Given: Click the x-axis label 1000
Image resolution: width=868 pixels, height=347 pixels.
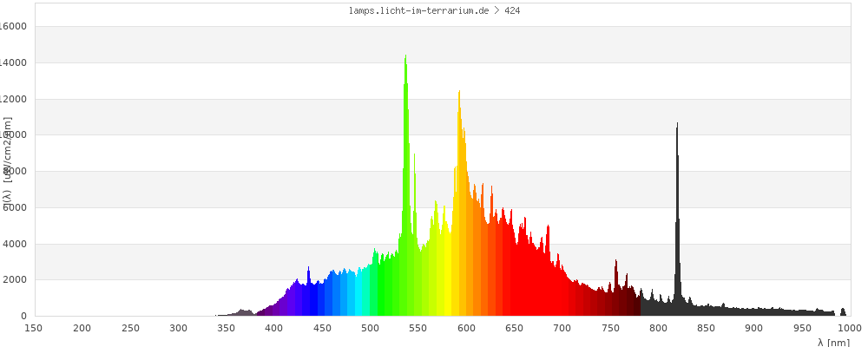Looking at the screenshot, I should (850, 328).
